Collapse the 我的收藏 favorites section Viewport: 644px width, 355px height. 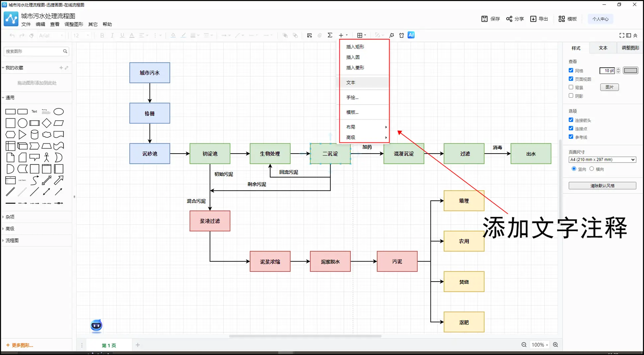[14, 68]
